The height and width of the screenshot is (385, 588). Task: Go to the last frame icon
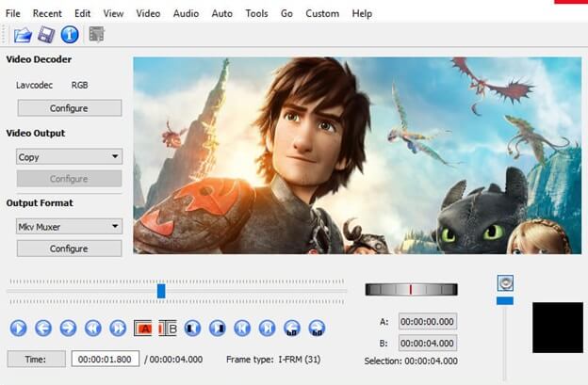pos(267,329)
